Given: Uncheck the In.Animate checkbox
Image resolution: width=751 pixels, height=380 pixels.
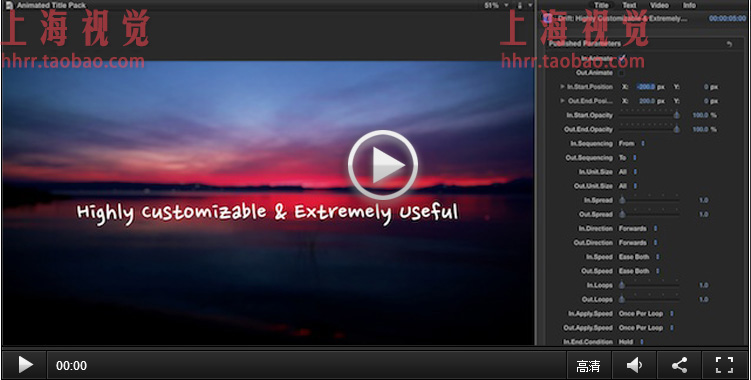Looking at the screenshot, I should point(622,58).
